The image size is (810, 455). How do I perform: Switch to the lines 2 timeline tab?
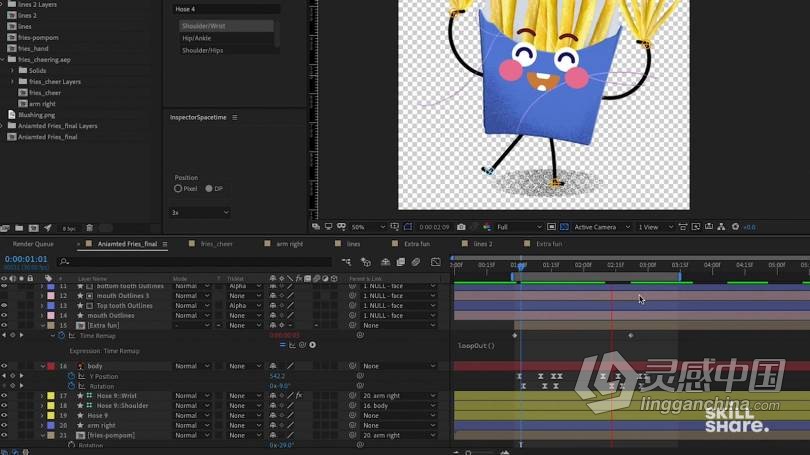click(x=482, y=244)
